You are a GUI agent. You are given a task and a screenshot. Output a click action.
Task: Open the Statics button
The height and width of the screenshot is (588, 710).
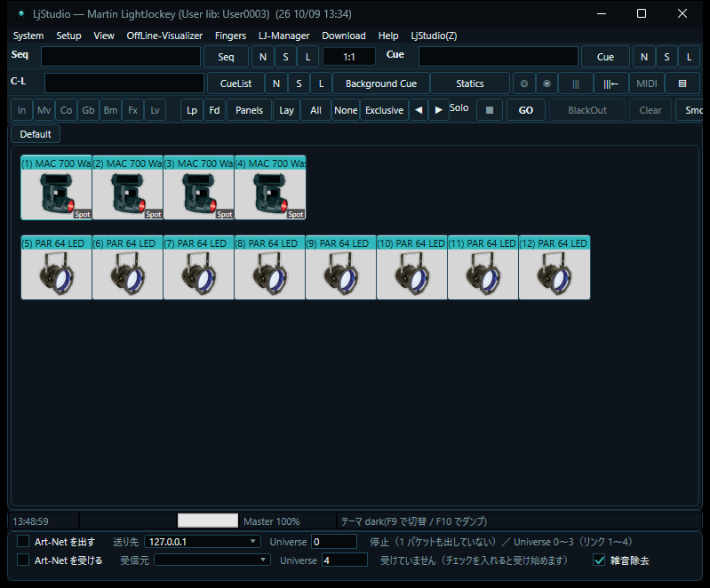[470, 83]
